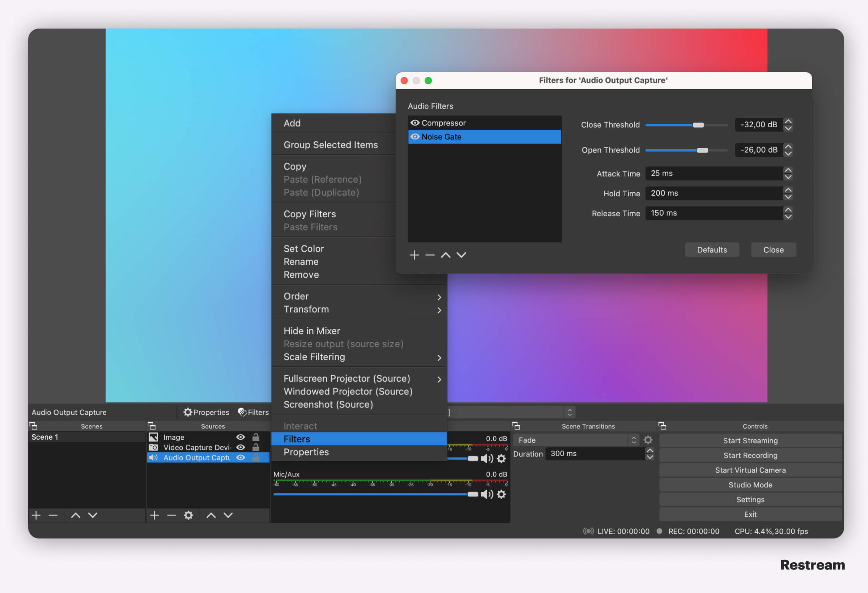This screenshot has height=593, width=868.
Task: Click the Close button in Filters window
Action: [773, 249]
